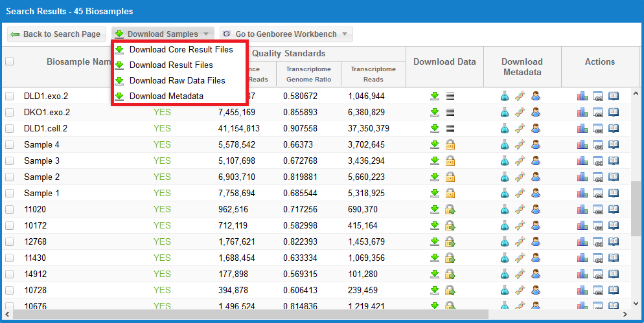This screenshot has width=644, height=323.
Task: Click green download arrow for DLD1.exo.2 row
Action: (x=435, y=96)
